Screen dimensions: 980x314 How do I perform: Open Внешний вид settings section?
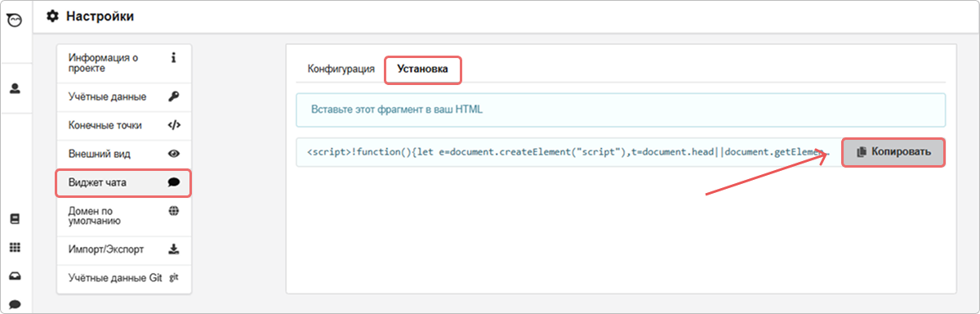[x=124, y=154]
